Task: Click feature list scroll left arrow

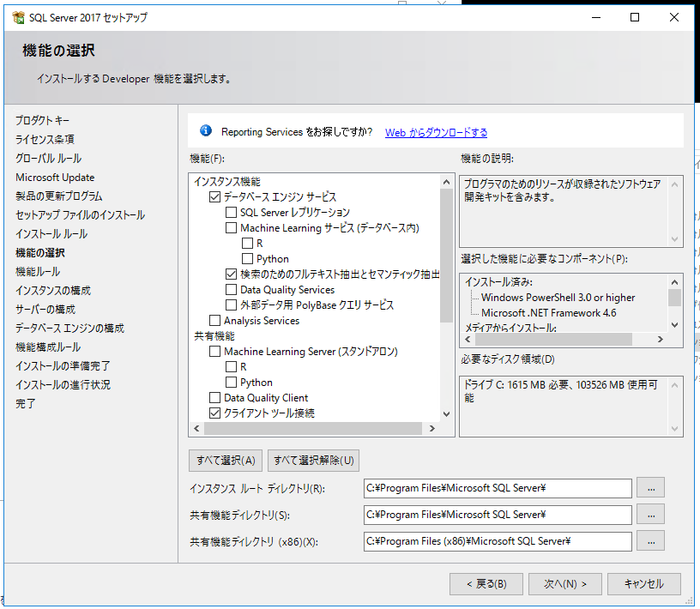Action: coord(197,428)
